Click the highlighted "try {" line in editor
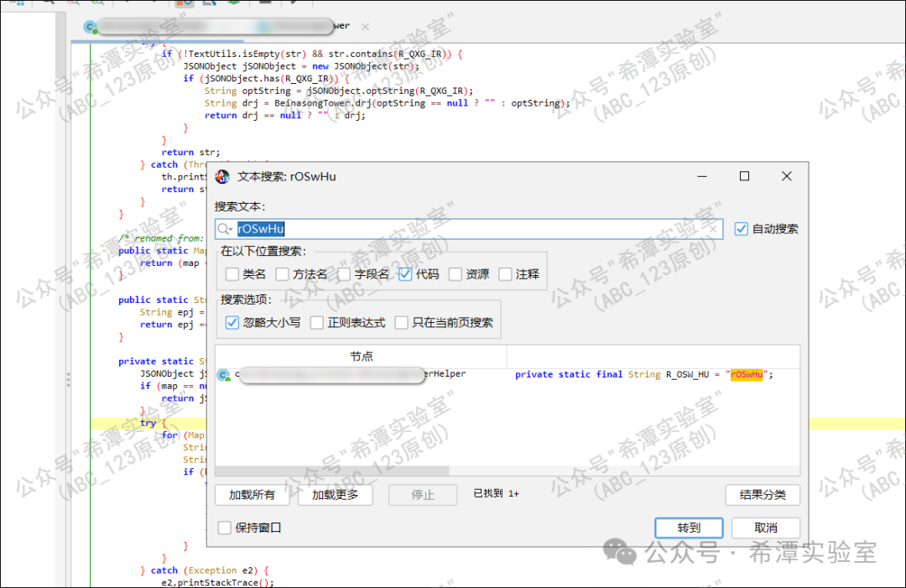Screen dimensions: 906x588 (153, 423)
